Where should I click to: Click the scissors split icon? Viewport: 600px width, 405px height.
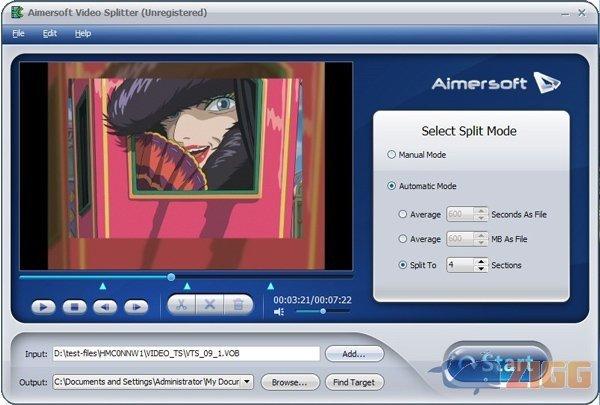tap(181, 305)
